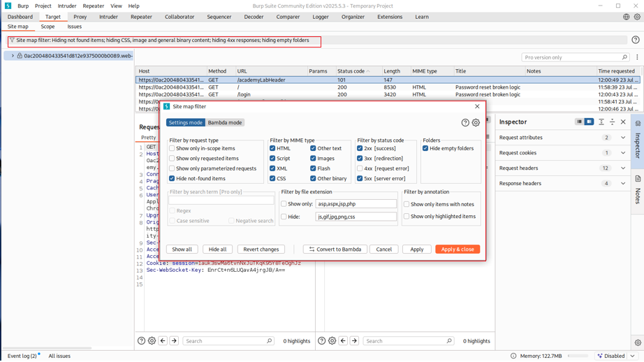Image resolution: width=644 pixels, height=362 pixels.
Task: Open request pane help icon at bottom
Action: click(x=141, y=340)
